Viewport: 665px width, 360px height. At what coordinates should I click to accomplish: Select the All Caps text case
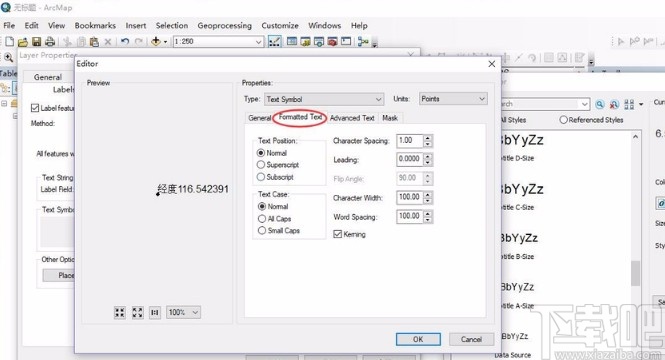tap(262, 219)
